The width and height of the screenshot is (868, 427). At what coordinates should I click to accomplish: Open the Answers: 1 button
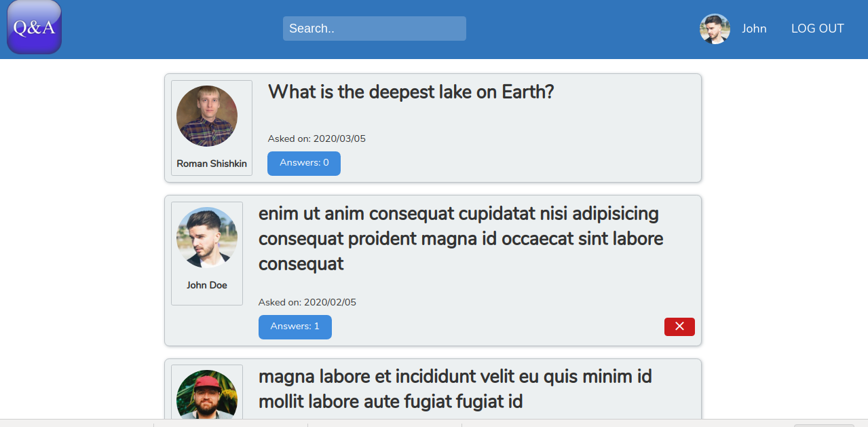295,327
